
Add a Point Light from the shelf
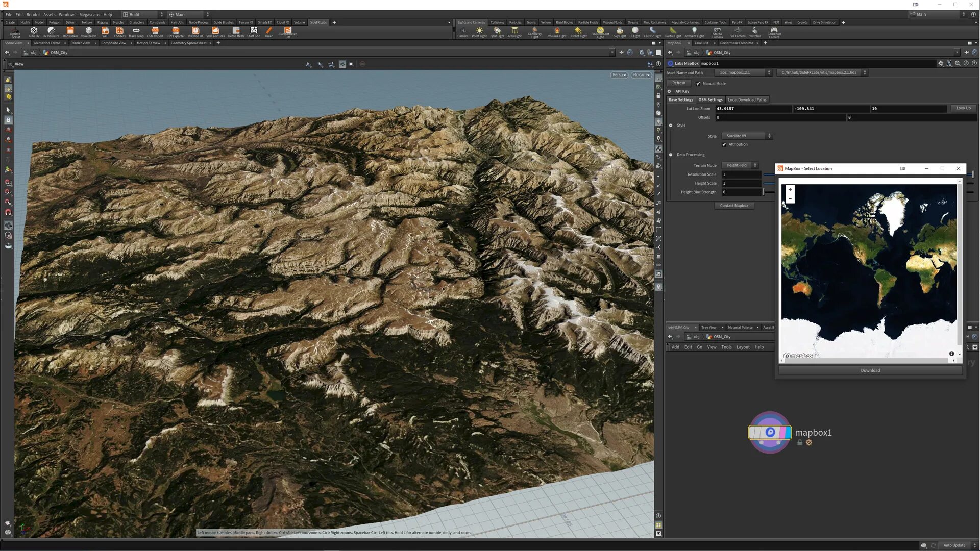click(479, 32)
